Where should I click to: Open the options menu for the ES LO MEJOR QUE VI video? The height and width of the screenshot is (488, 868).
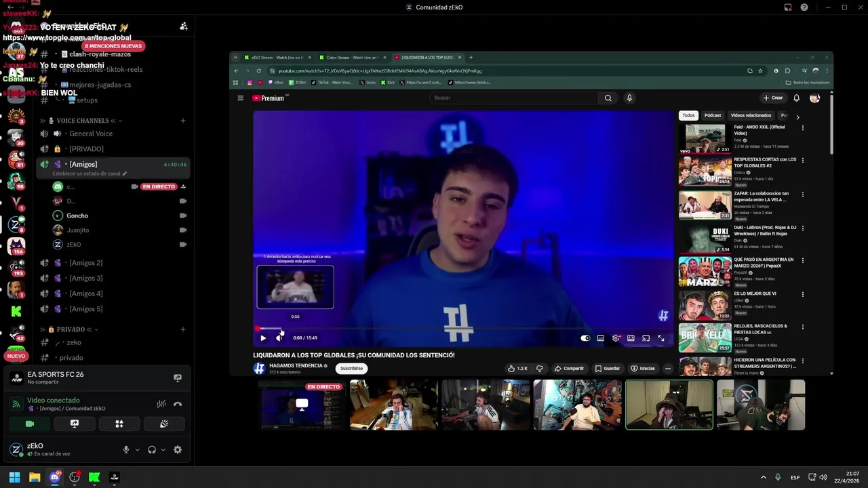pyautogui.click(x=803, y=294)
